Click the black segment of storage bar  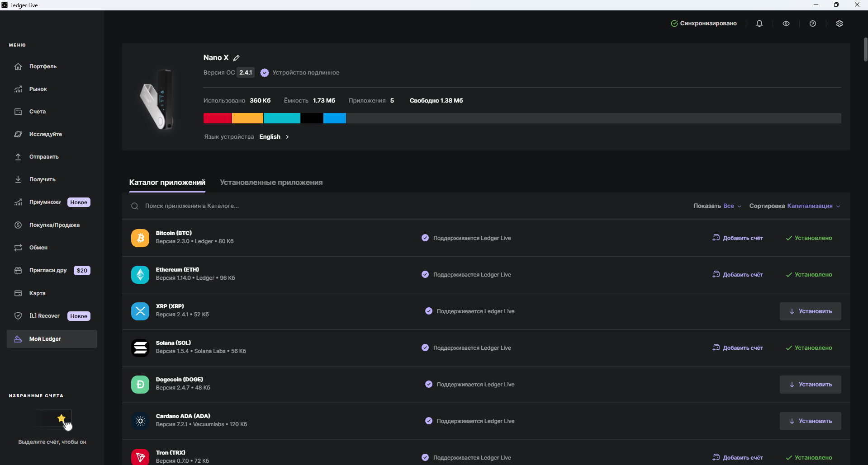[312, 118]
